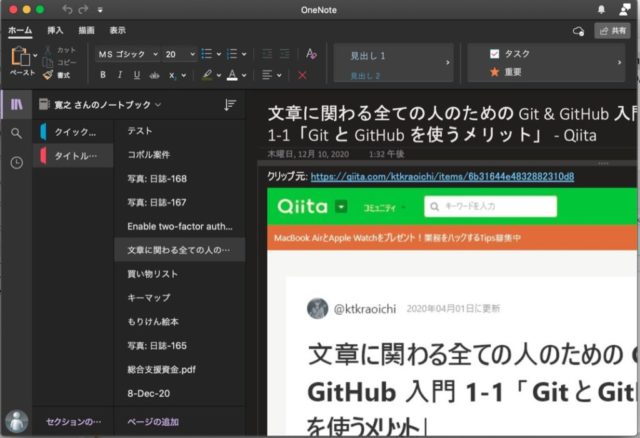The image size is (640, 438).
Task: Toggle underline formatting
Action: coord(137,75)
